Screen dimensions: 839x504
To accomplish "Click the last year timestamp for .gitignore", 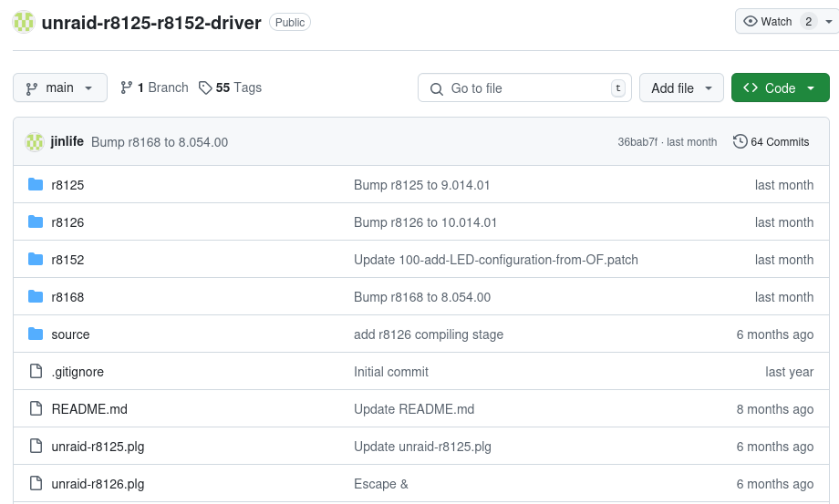I will pos(789,372).
